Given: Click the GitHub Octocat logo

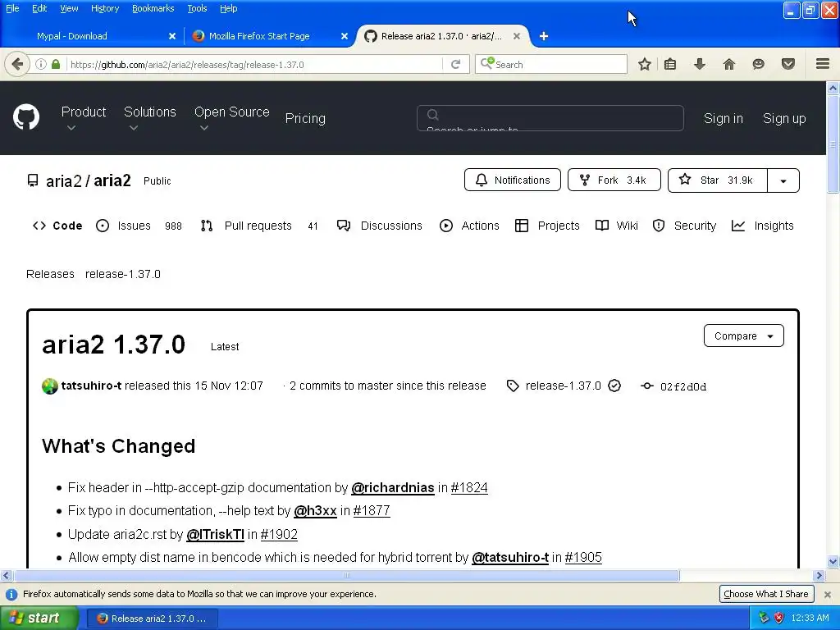Looking at the screenshot, I should [x=26, y=116].
